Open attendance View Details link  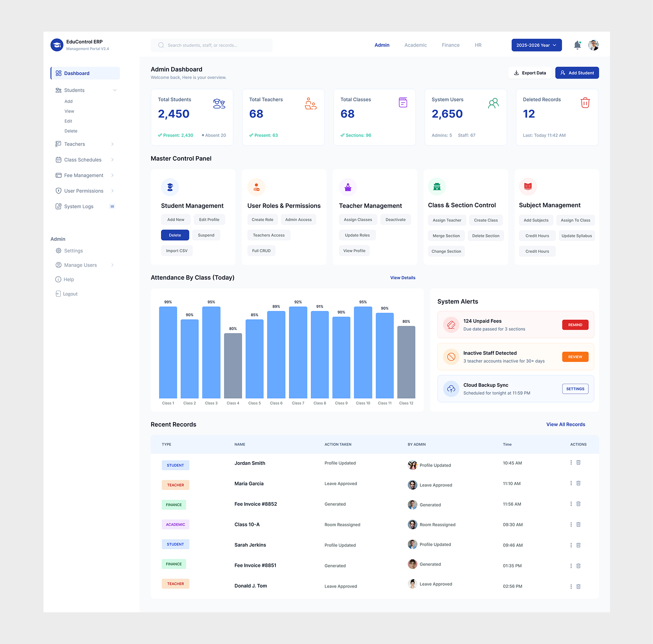(x=403, y=278)
